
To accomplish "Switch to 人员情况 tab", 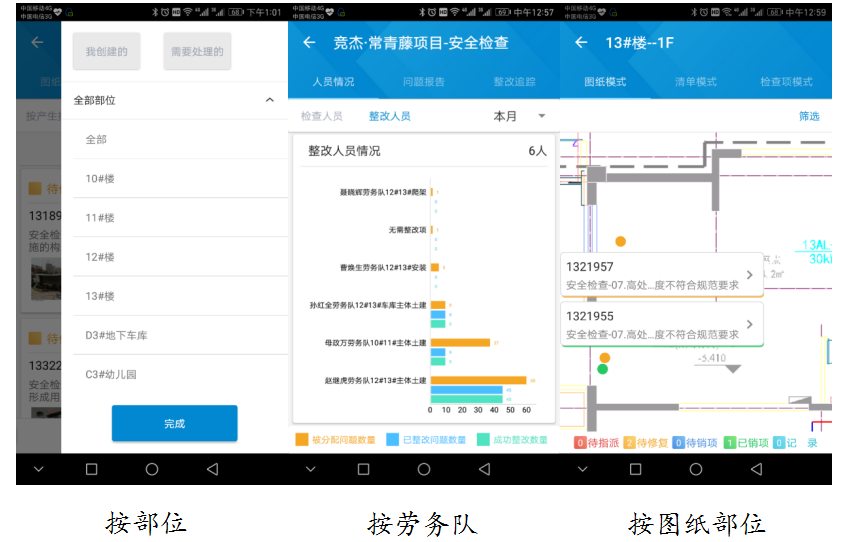I will [x=333, y=82].
